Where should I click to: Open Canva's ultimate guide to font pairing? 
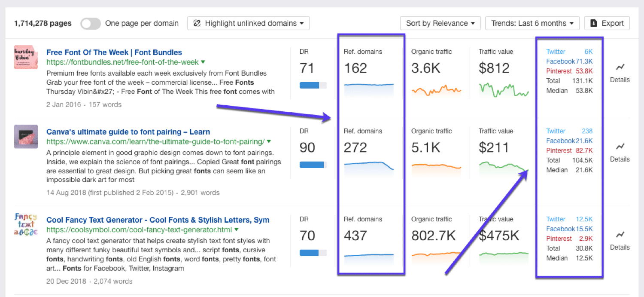128,132
